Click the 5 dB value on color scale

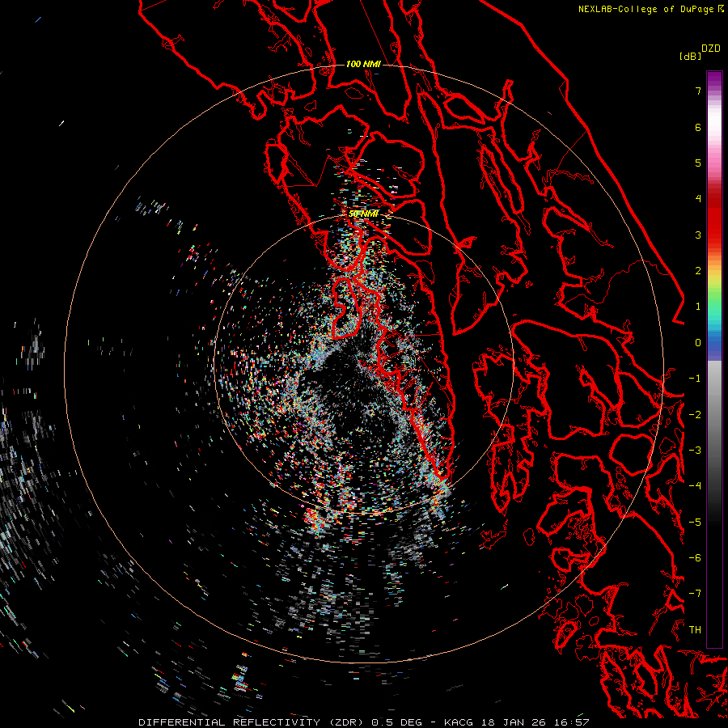point(698,163)
